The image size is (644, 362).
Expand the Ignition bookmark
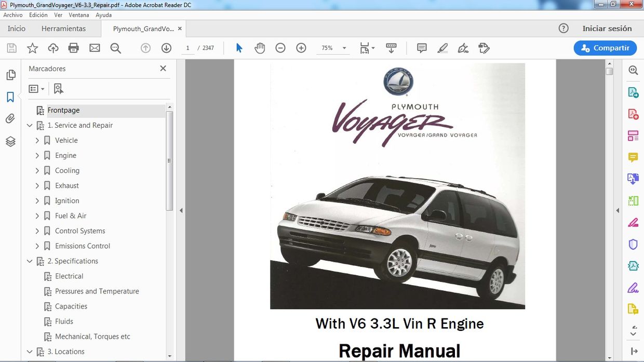tap(37, 200)
